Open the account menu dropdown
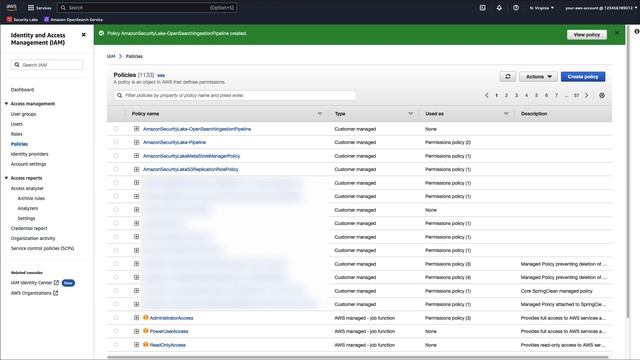640x360 pixels. 601,8
